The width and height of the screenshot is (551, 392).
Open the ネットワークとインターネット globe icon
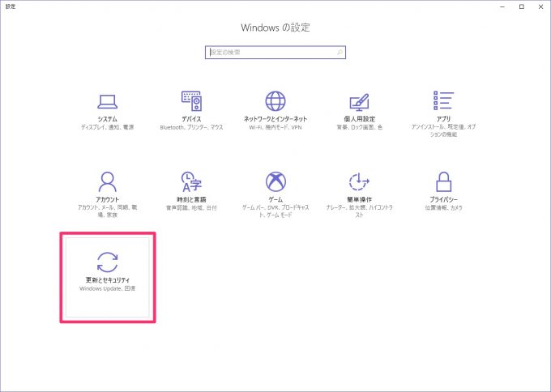click(x=275, y=101)
